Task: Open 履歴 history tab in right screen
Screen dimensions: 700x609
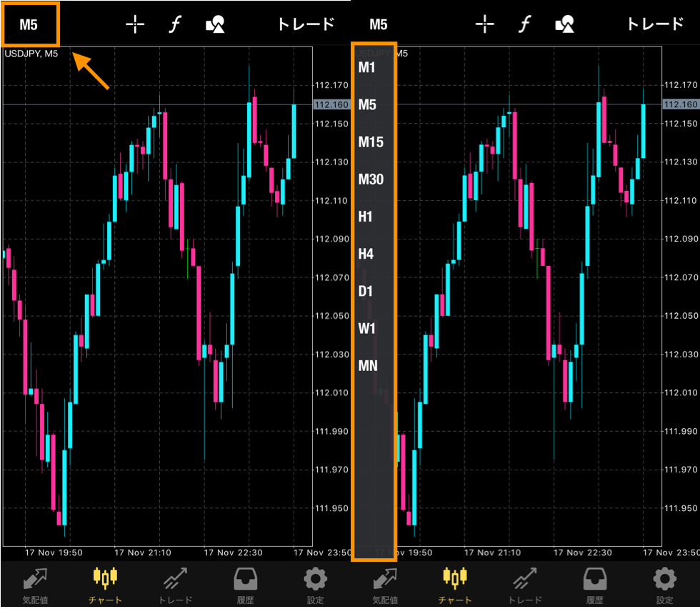Action: 594,585
